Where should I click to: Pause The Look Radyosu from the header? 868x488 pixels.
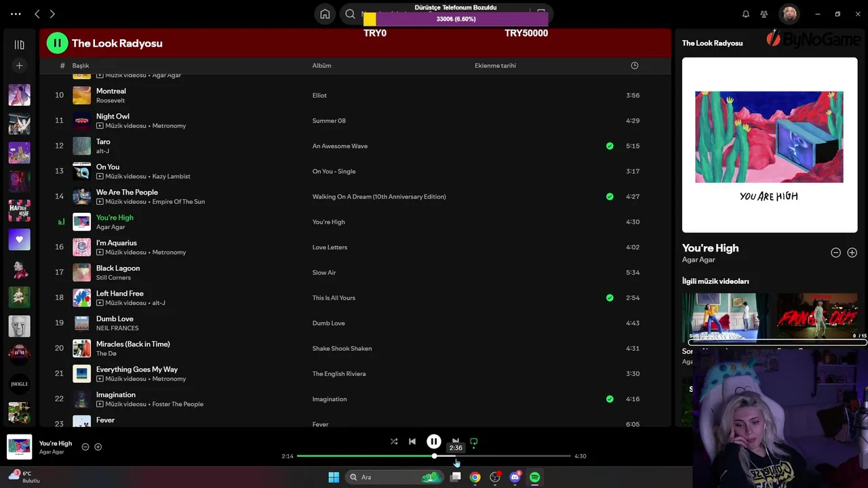coord(57,43)
